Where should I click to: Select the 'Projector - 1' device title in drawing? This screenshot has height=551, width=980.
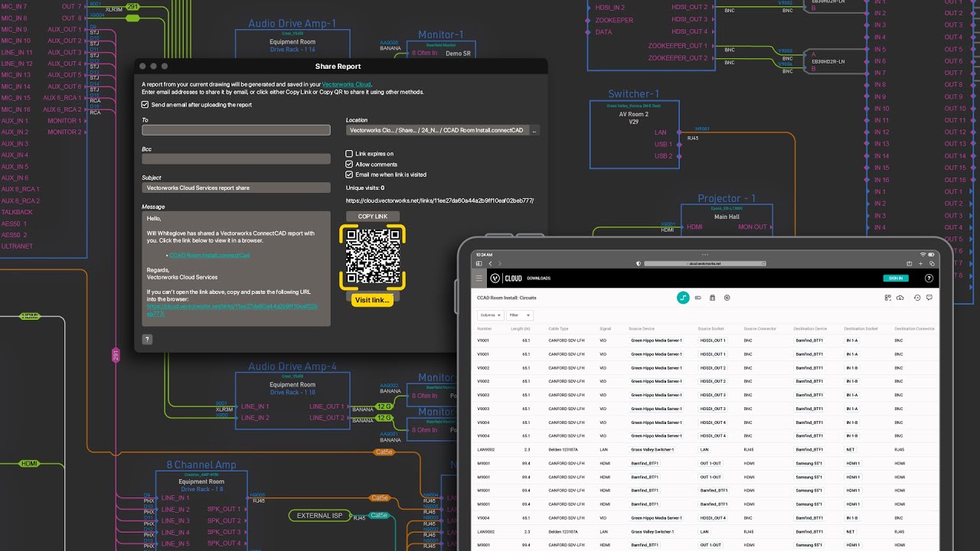727,199
